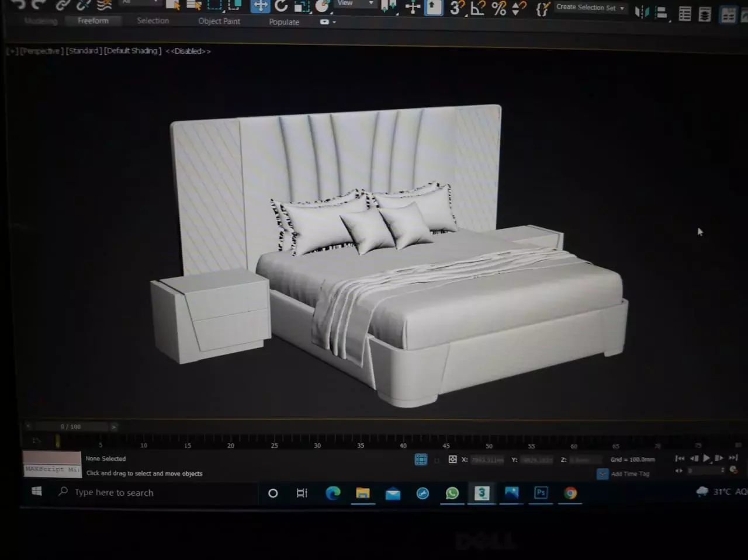Select the Rotate tool

[x=282, y=6]
